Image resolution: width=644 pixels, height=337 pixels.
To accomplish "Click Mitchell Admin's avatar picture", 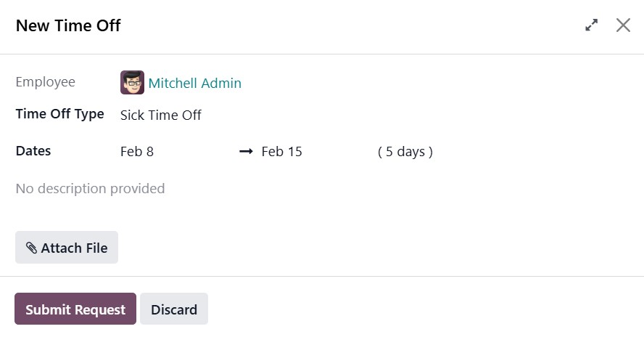I will 132,83.
